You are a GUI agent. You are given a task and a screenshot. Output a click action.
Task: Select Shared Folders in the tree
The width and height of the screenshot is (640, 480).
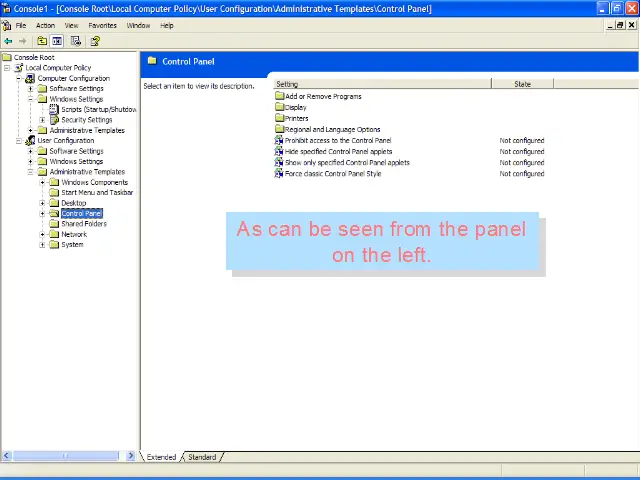click(84, 224)
